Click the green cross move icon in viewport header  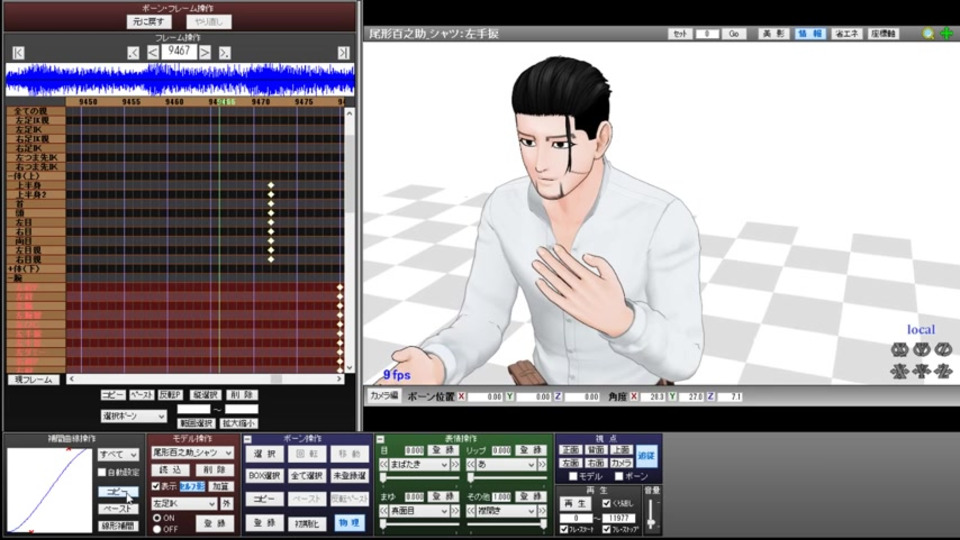tap(947, 34)
